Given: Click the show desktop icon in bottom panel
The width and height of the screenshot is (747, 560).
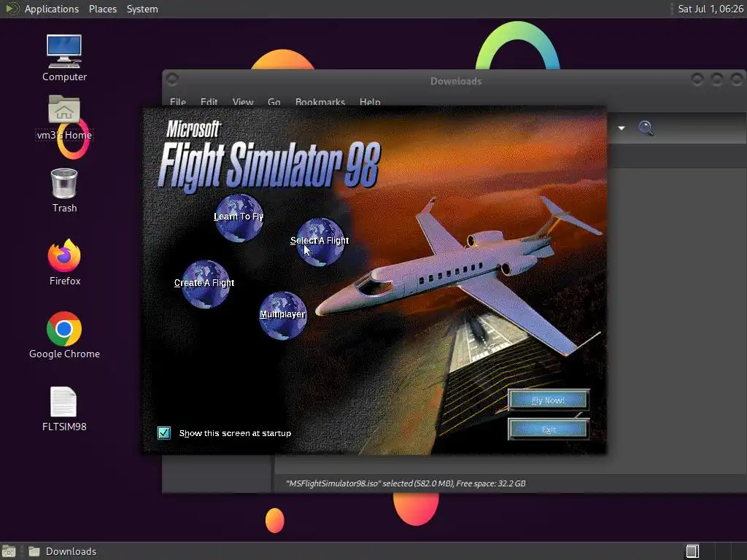Looking at the screenshot, I should [x=9, y=551].
